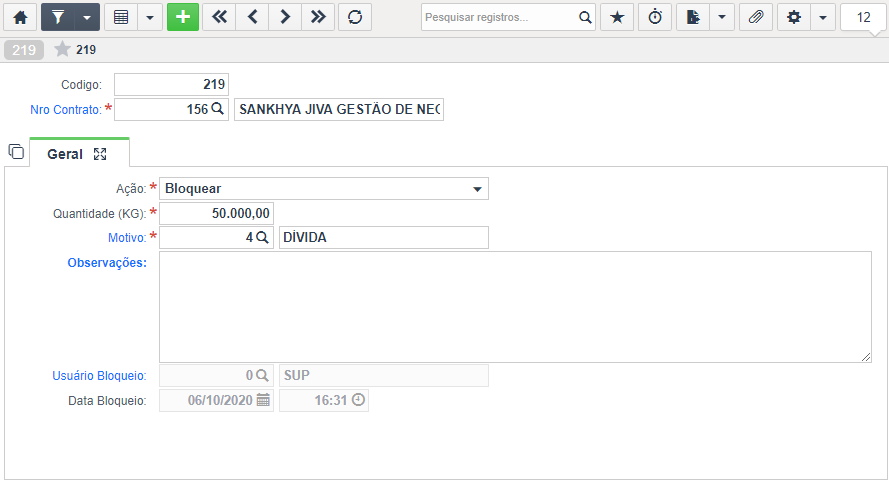Click the SANKHYA JIVA contract description field
This screenshot has width=889, height=481.
(339, 109)
